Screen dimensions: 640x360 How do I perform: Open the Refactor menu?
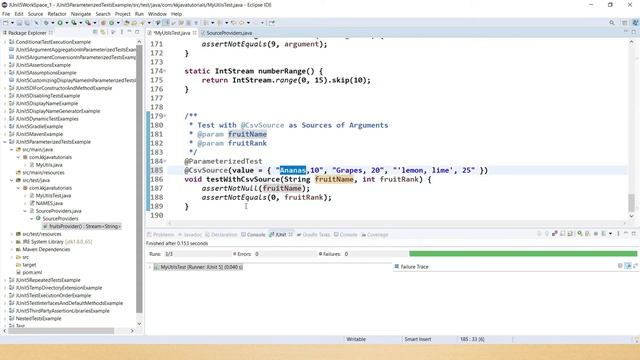point(57,14)
